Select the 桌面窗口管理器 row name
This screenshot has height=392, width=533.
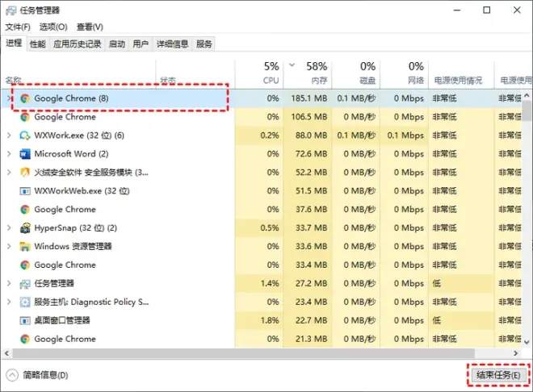(62, 320)
